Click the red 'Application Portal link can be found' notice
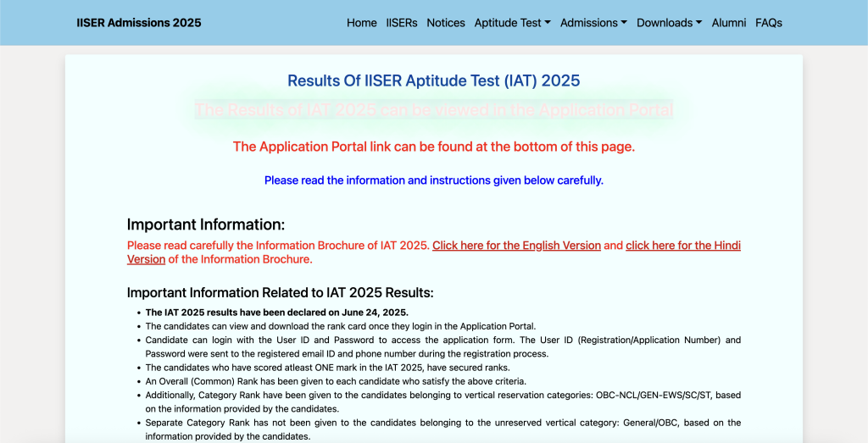 point(433,147)
